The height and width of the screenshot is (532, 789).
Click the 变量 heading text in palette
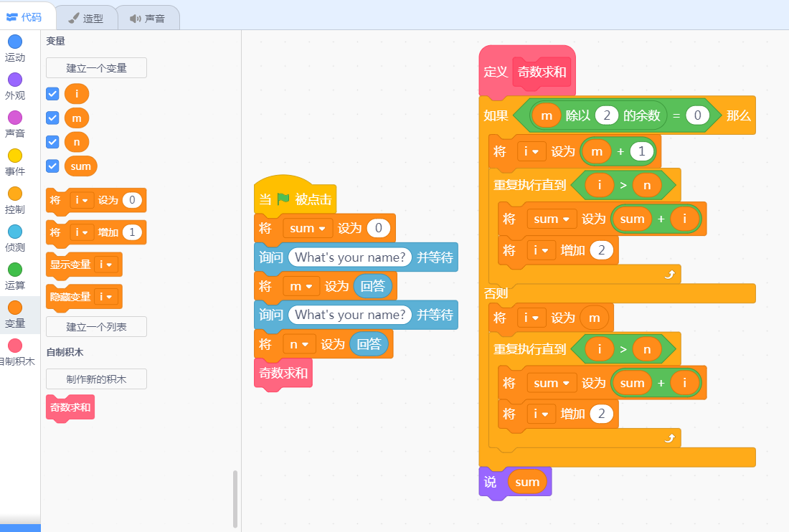tap(55, 42)
